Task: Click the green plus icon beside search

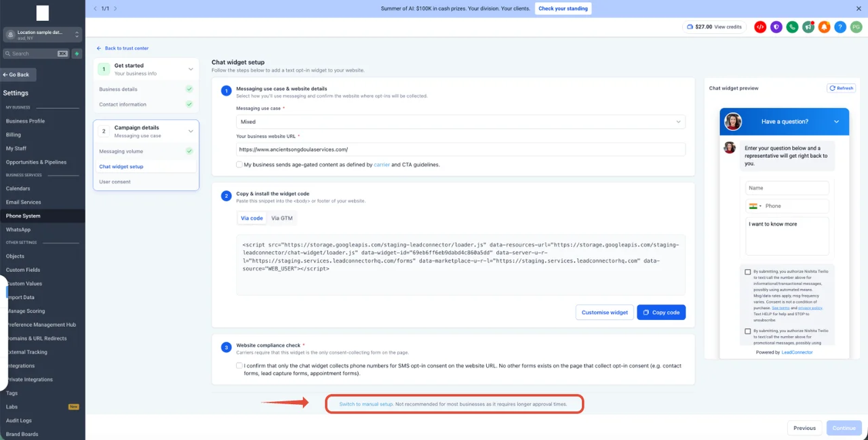Action: point(77,54)
